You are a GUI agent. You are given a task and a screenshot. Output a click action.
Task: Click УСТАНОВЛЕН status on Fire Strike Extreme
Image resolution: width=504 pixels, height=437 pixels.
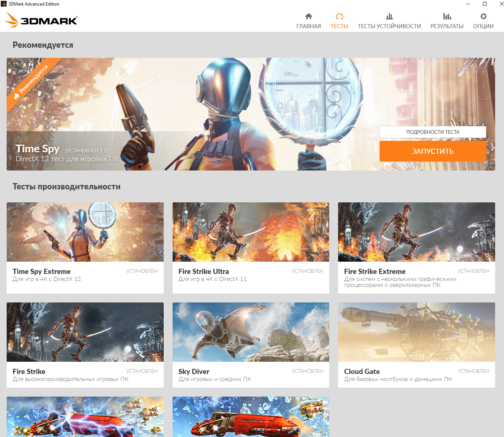473,271
